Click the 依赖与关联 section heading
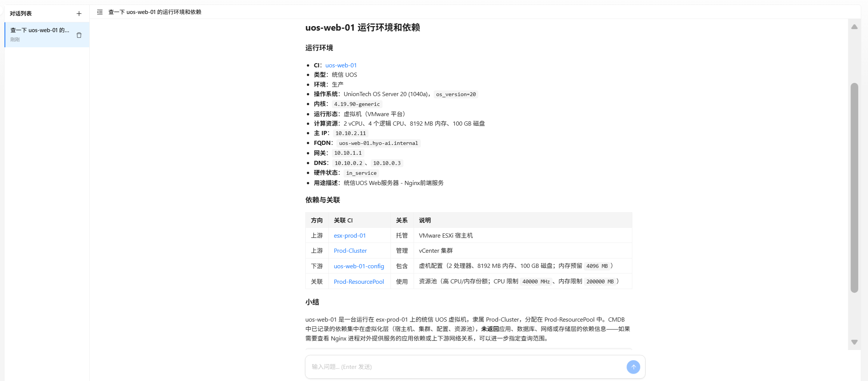 [x=323, y=200]
